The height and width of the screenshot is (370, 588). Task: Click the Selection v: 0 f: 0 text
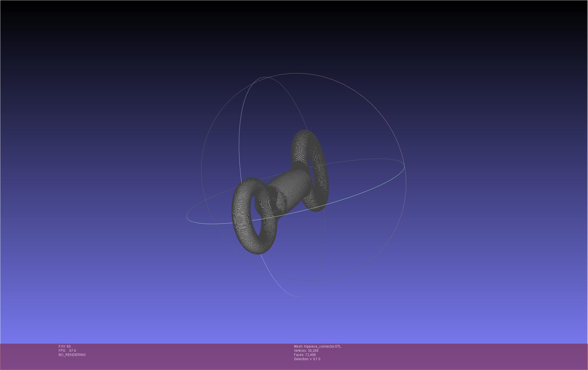coord(307,359)
